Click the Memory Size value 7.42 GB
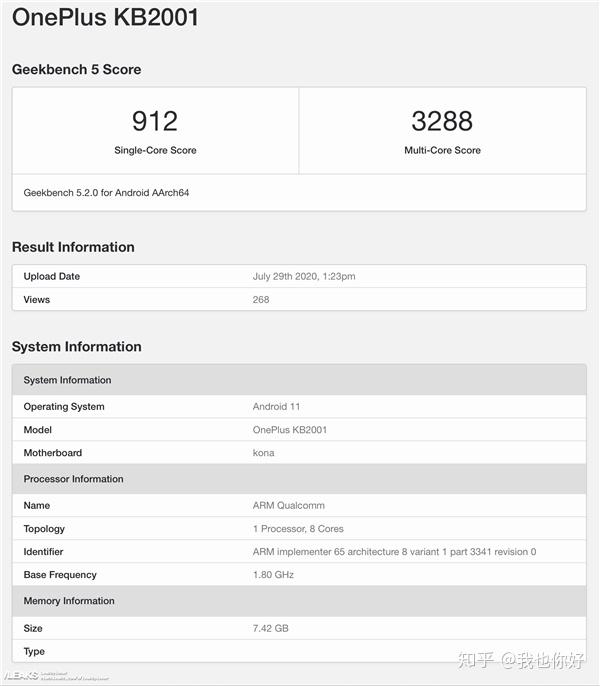 tap(270, 628)
